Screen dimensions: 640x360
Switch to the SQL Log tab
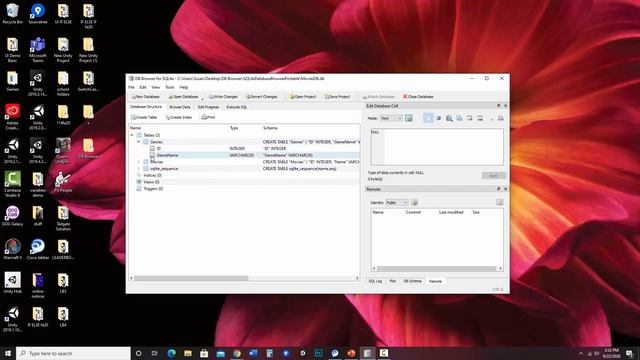[375, 281]
